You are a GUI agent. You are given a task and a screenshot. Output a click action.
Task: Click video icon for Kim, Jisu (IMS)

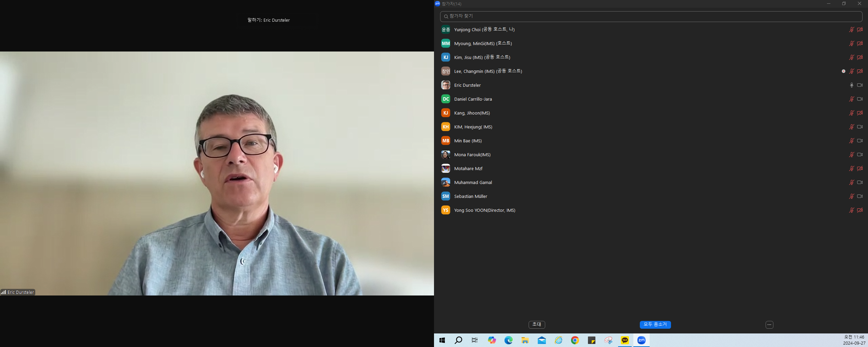pyautogui.click(x=860, y=57)
